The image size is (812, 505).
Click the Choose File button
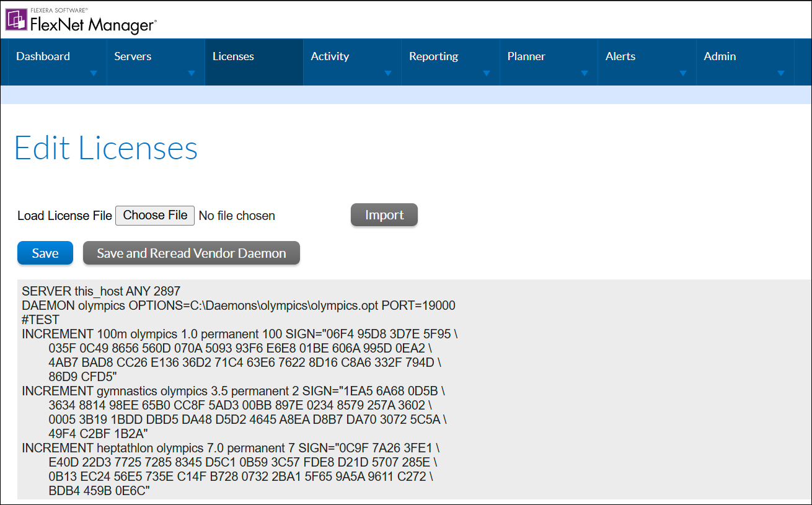(x=155, y=215)
